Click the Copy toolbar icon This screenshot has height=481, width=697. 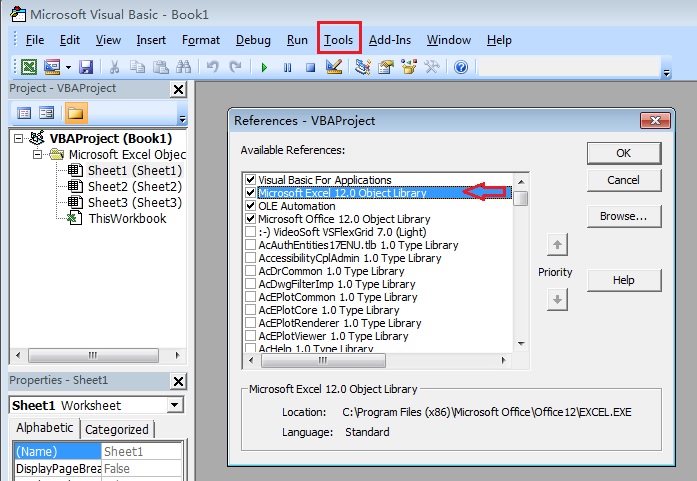pyautogui.click(x=137, y=67)
